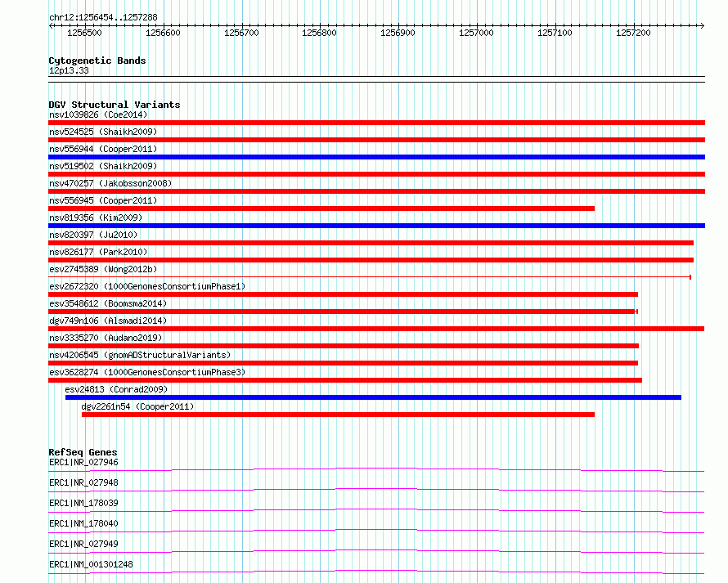Select nsv556945 (Cooper2011) label
Image resolution: width=728 pixels, height=583 pixels.
(x=103, y=200)
